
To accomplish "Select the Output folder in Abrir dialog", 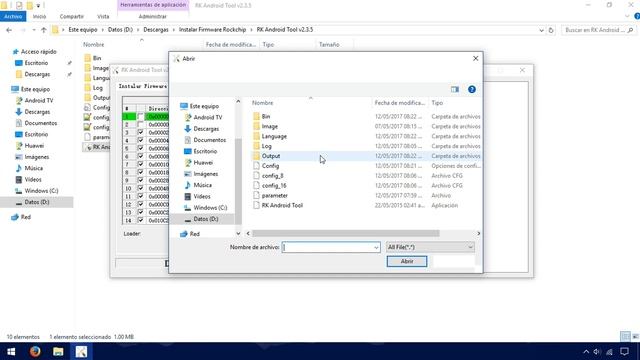I will pos(271,156).
